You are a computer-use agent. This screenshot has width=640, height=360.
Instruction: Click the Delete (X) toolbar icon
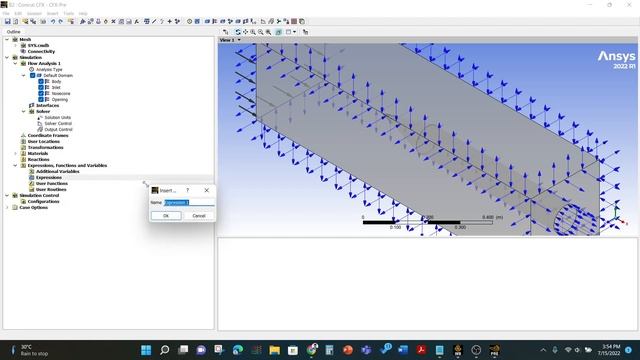pos(113,21)
